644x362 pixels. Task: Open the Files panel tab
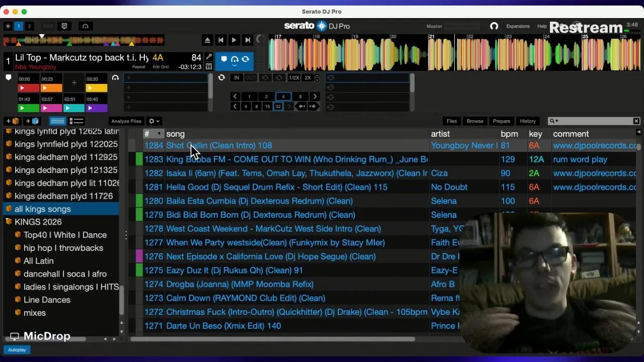click(452, 121)
